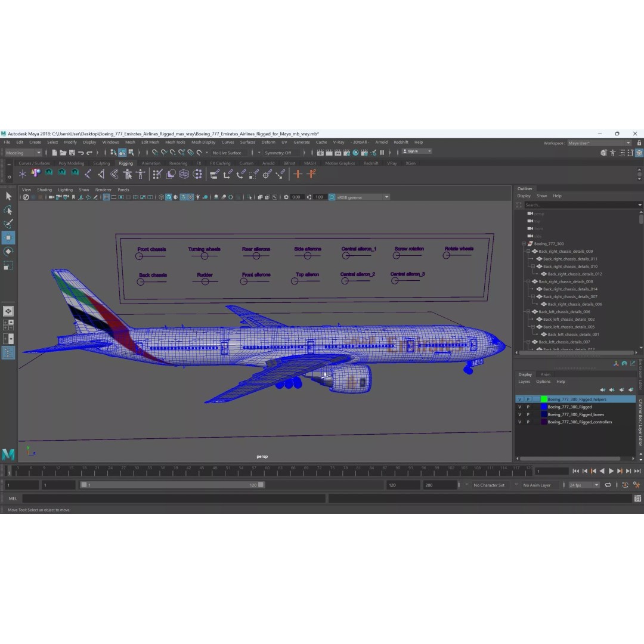This screenshot has width=644, height=644.
Task: Switch to the Animation shelf tab
Action: pos(151,163)
